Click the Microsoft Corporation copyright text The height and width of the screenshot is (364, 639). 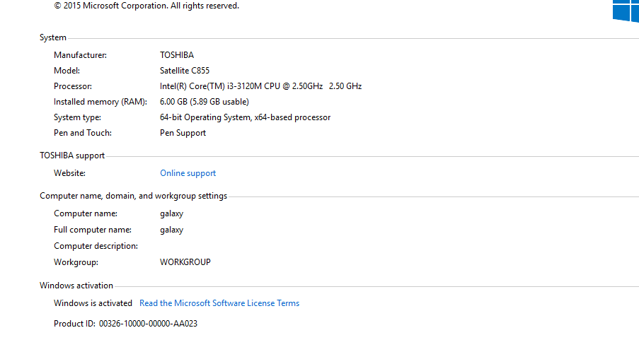[146, 6]
